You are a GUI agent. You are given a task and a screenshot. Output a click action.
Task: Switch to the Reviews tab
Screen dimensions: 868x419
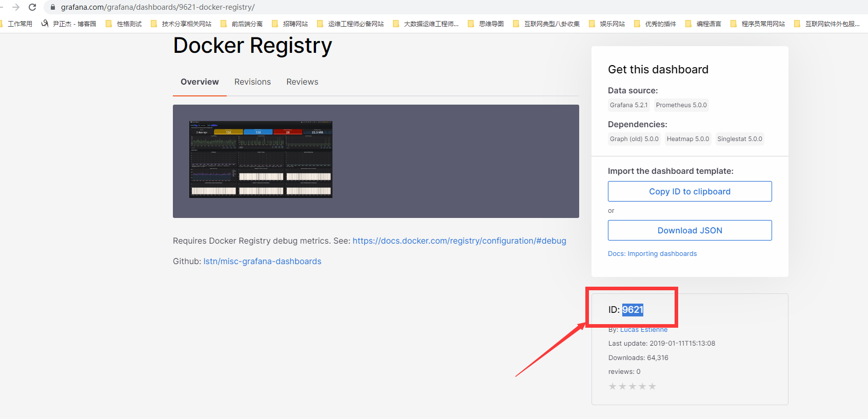tap(302, 82)
